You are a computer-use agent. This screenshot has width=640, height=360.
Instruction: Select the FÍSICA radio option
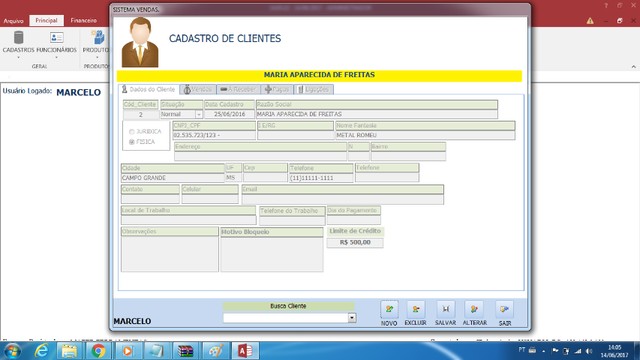[131, 142]
